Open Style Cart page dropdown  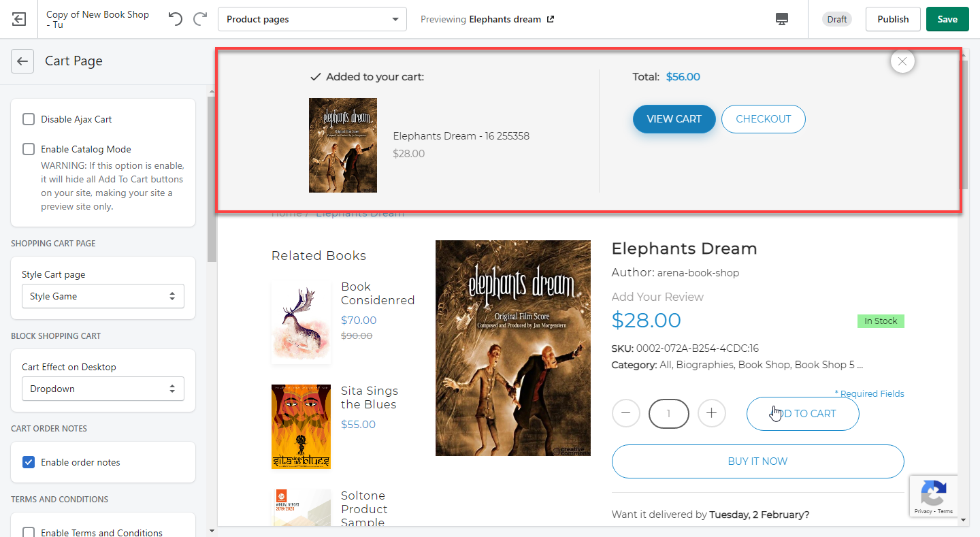click(x=103, y=296)
